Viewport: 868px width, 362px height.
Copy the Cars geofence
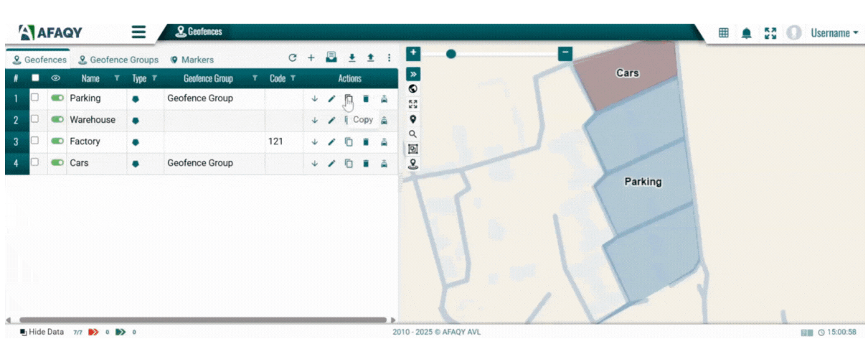point(349,164)
